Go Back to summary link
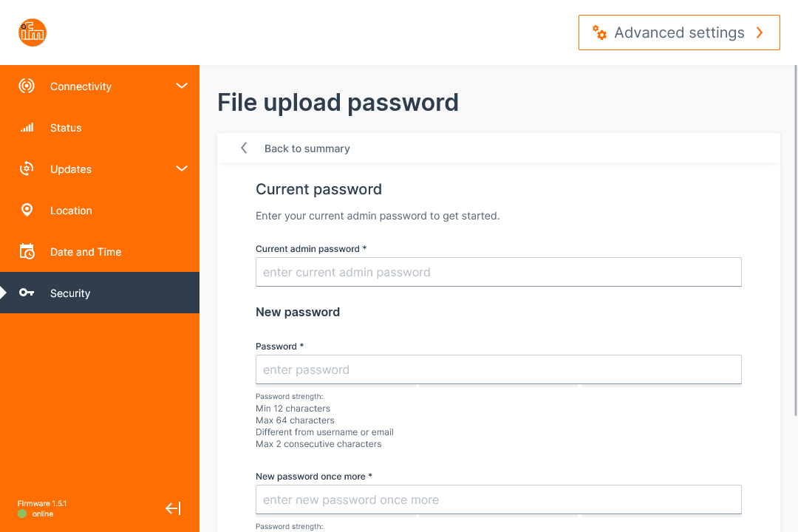The image size is (798, 532). [307, 149]
